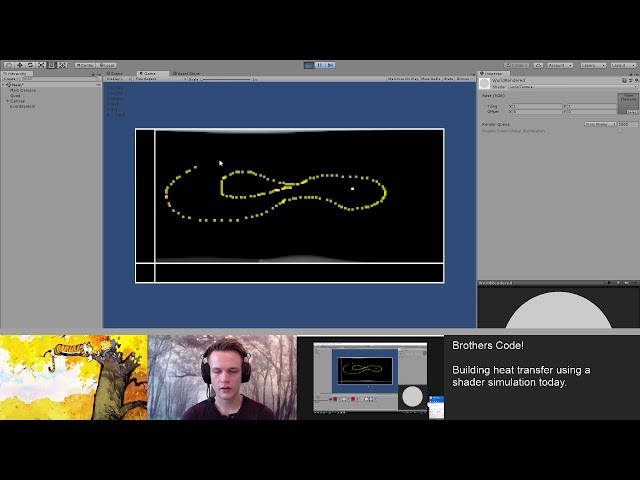Open the Layout dropdown
640x480 pixels.
pyautogui.click(x=623, y=65)
